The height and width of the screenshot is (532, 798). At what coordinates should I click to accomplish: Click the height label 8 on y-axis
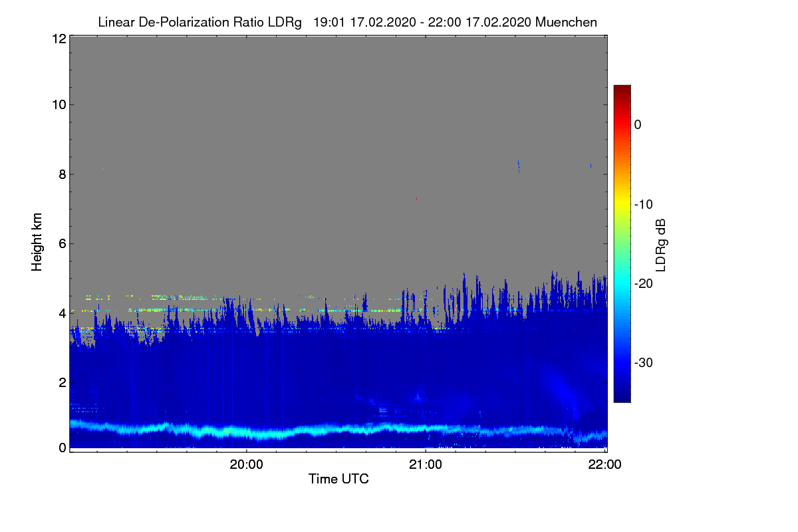click(62, 174)
